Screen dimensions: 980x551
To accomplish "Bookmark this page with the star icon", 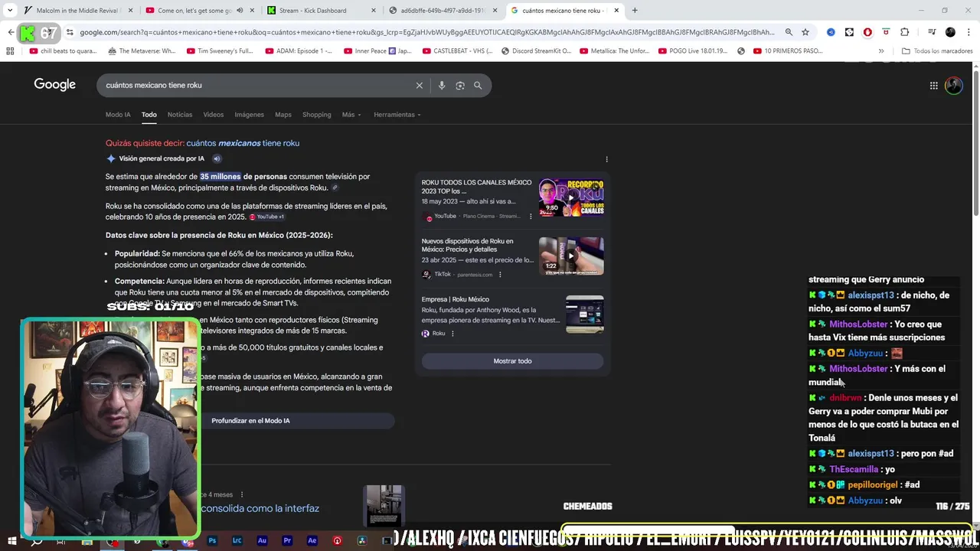I will point(805,32).
